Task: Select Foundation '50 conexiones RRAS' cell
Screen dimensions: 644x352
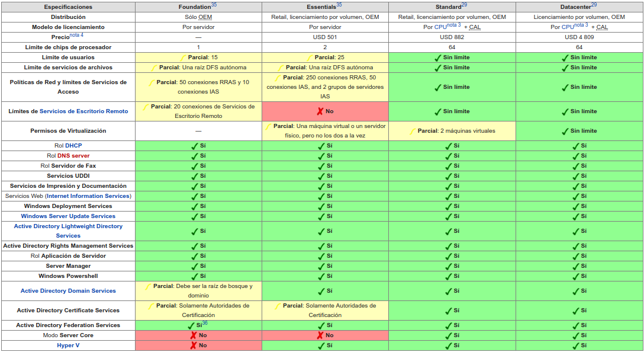Action: [x=198, y=87]
